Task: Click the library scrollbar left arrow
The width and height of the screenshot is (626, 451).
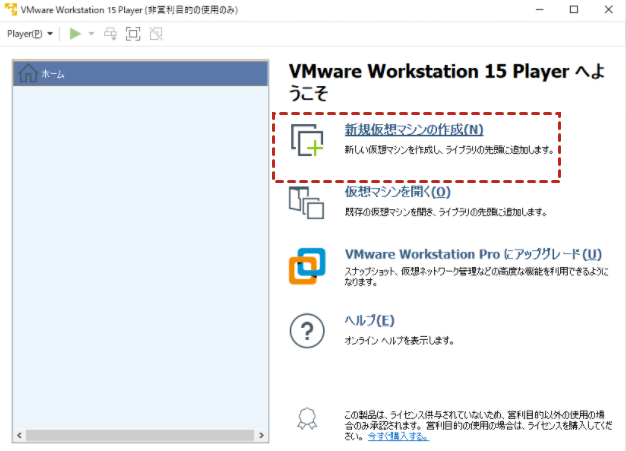Action: point(19,435)
